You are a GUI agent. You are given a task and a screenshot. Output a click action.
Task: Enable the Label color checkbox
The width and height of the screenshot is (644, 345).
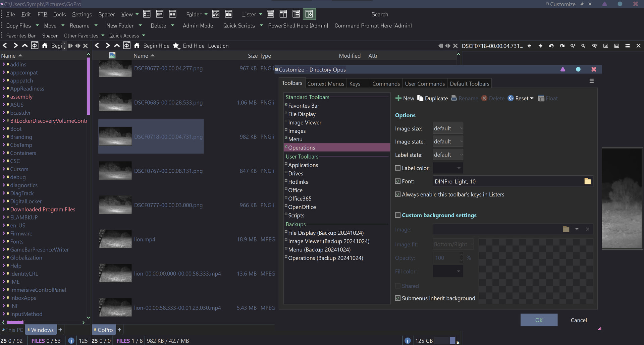pos(398,168)
